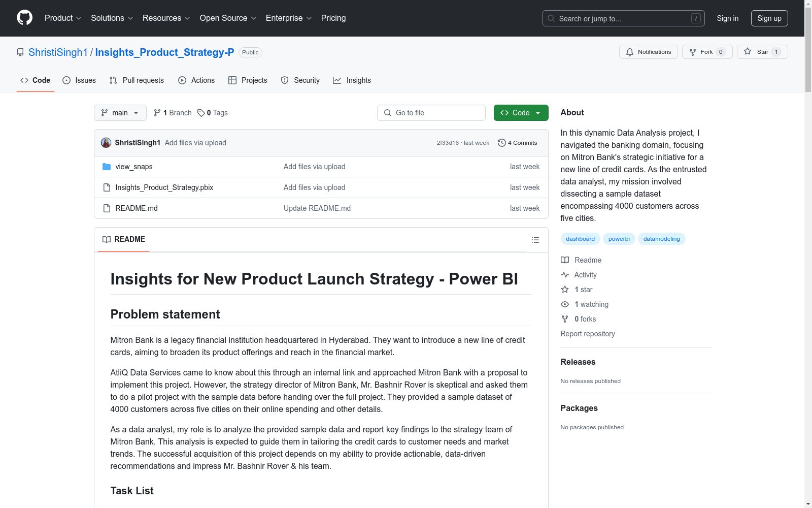Select the Code tab

pyautogui.click(x=36, y=80)
